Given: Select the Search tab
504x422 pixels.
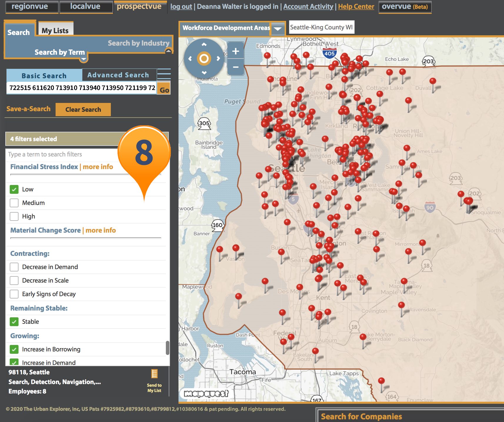Looking at the screenshot, I should 19,32.
